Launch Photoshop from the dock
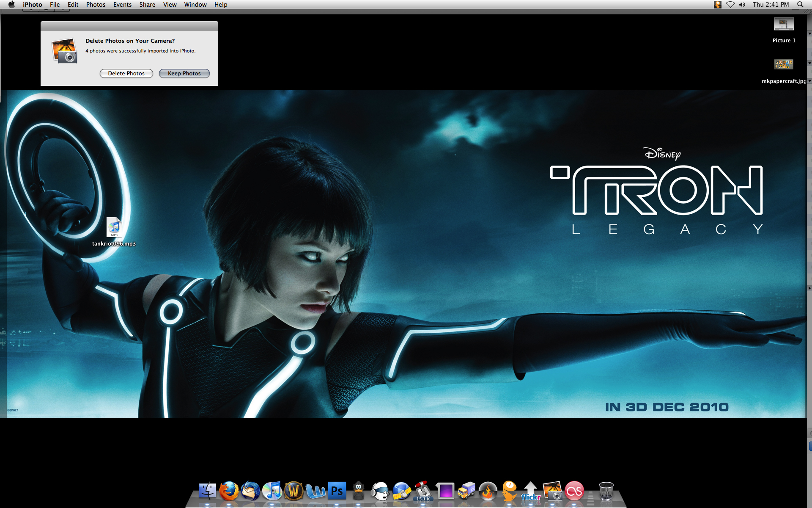The width and height of the screenshot is (812, 508). [x=337, y=491]
